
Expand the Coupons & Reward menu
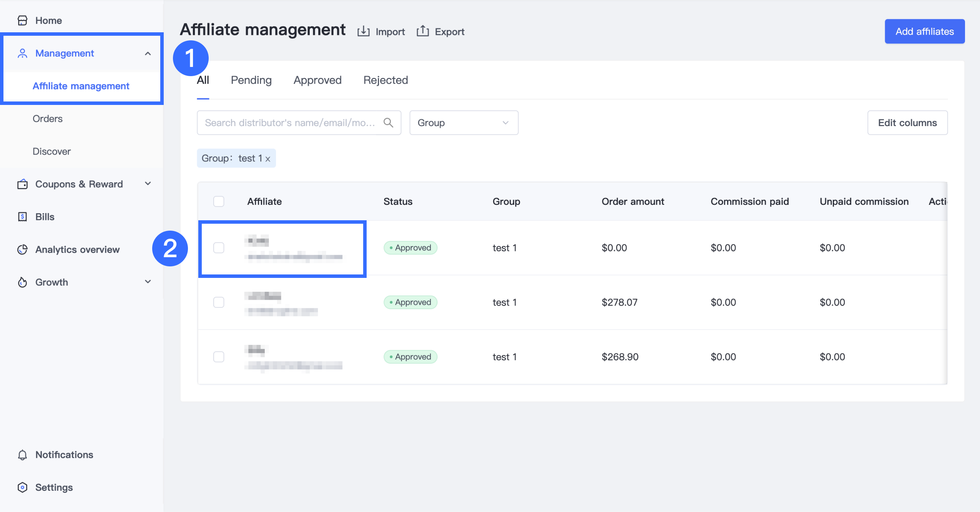148,184
